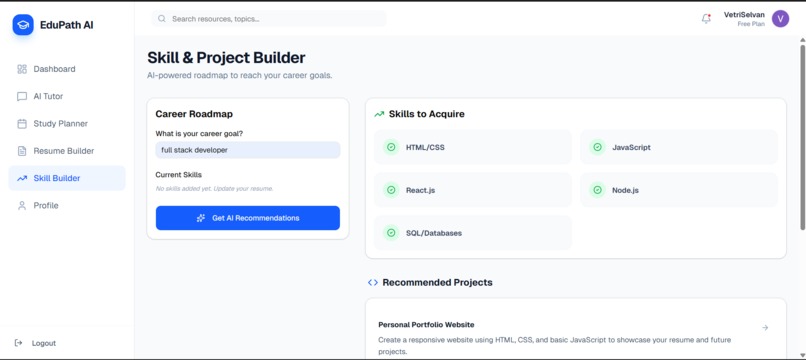Viewport: 806px width, 360px height.
Task: Click the check icon next to React.js
Action: point(391,190)
